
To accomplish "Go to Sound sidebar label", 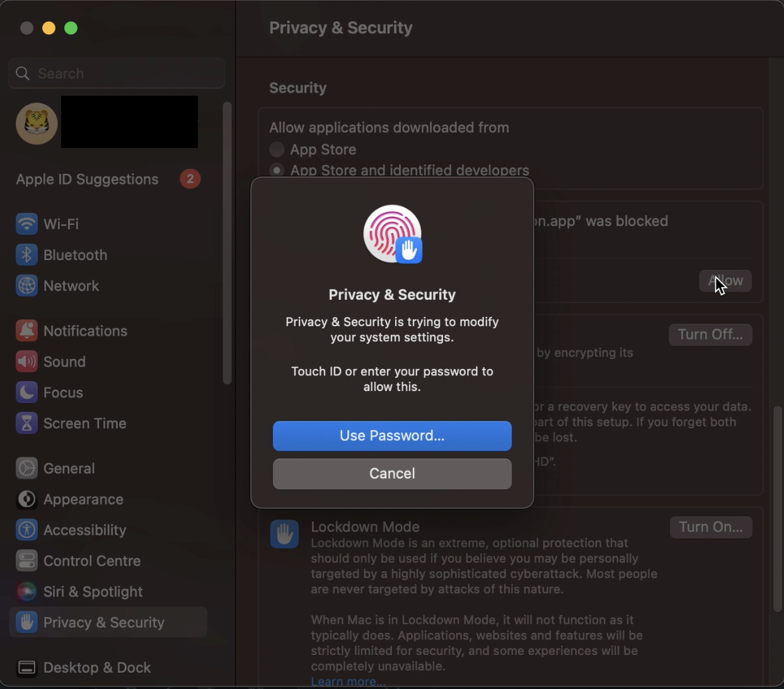I will [x=64, y=362].
